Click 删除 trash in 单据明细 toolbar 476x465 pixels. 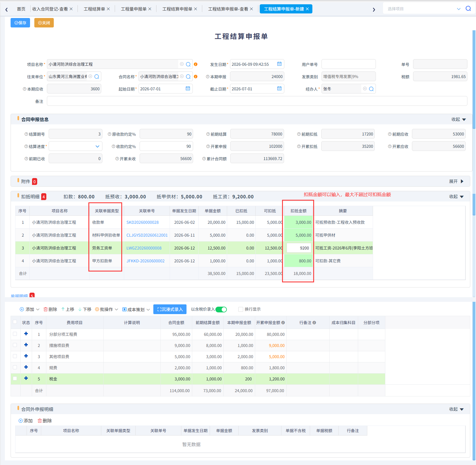point(50,309)
